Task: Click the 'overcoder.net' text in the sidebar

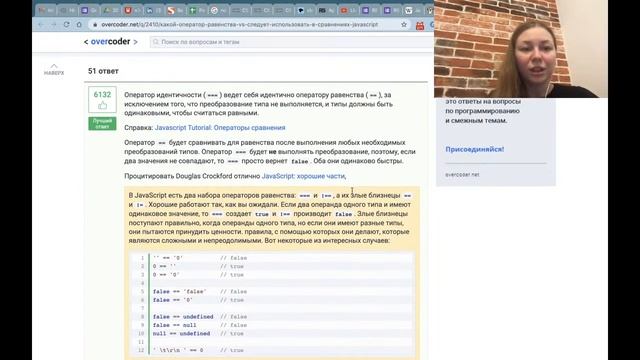Action: [462, 175]
